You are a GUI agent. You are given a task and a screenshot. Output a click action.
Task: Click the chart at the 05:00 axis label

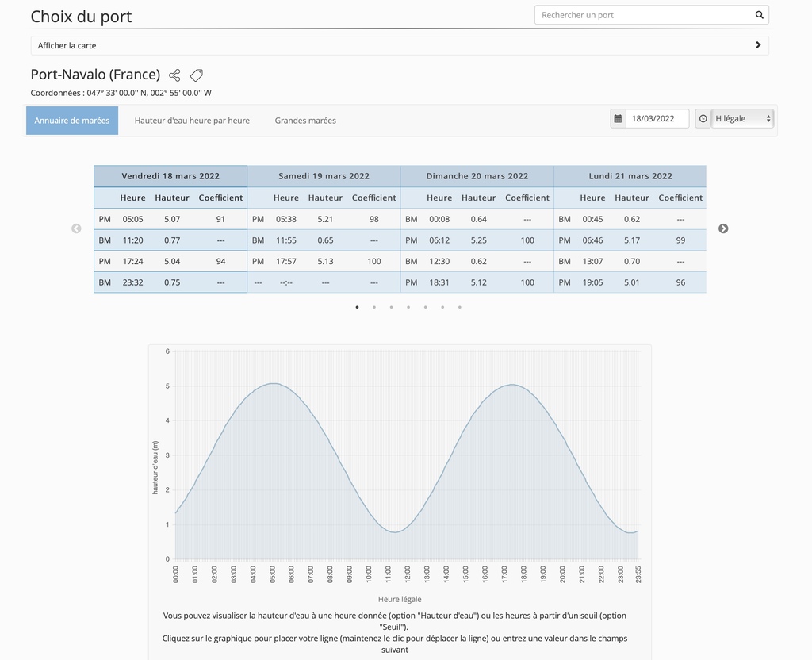pos(273,574)
